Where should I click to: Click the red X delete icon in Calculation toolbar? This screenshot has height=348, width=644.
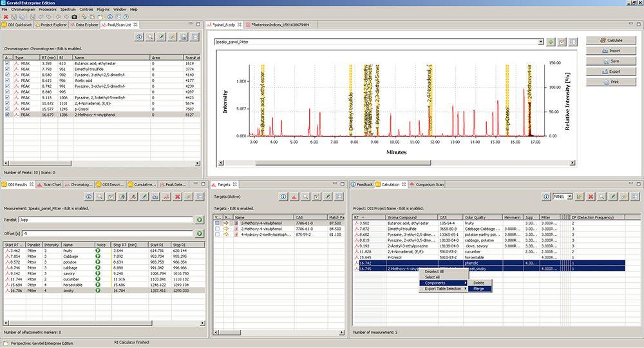click(x=591, y=196)
